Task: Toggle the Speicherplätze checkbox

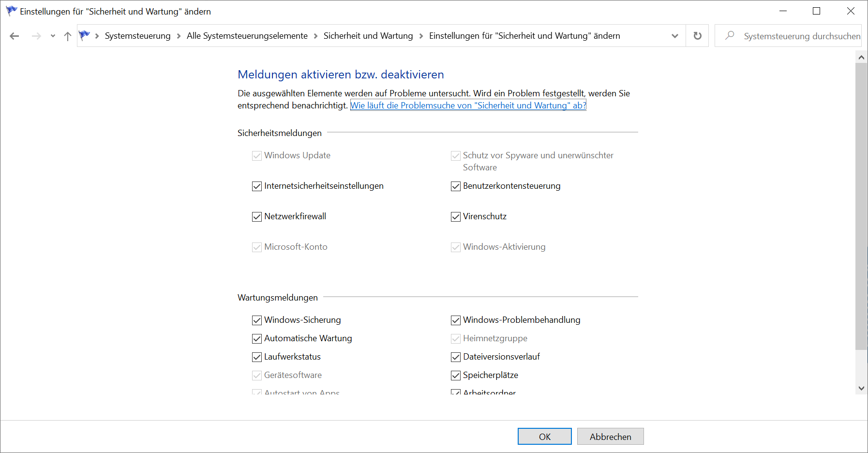Action: 456,376
